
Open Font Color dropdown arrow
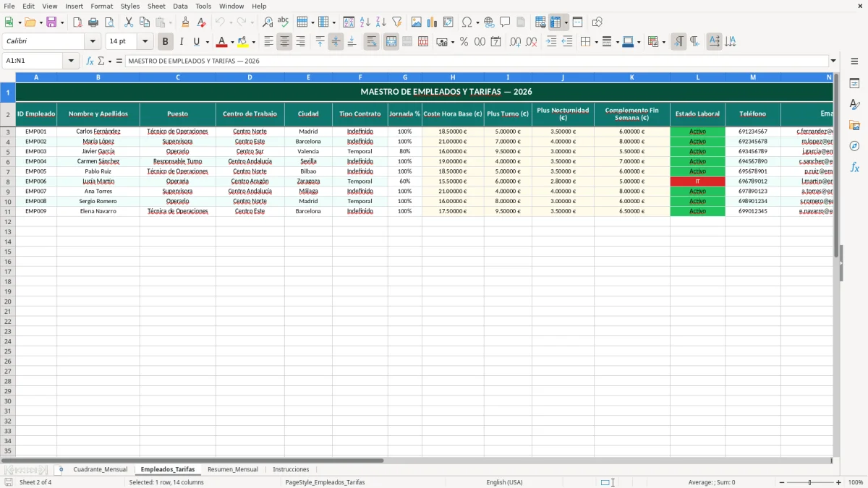coord(232,42)
